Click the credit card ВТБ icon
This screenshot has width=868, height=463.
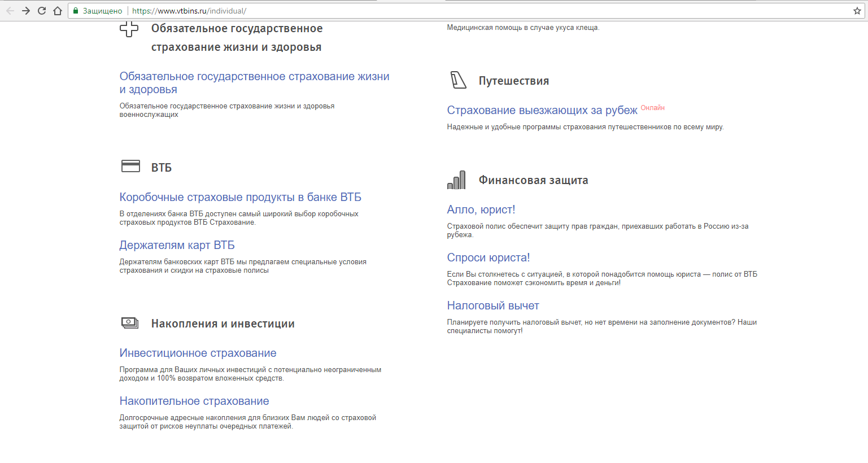[x=130, y=167]
